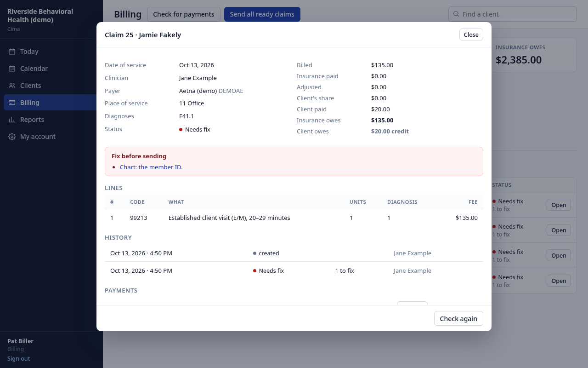Click the Check again button

[458, 318]
